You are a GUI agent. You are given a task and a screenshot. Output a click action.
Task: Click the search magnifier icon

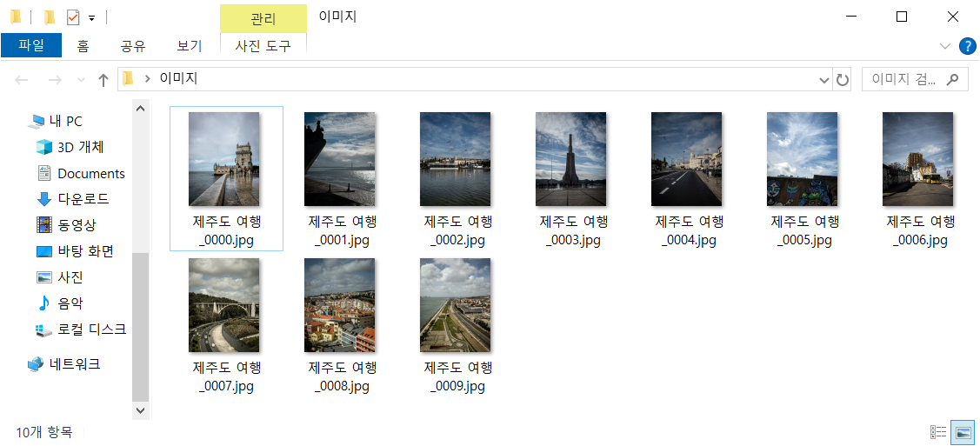pos(952,79)
